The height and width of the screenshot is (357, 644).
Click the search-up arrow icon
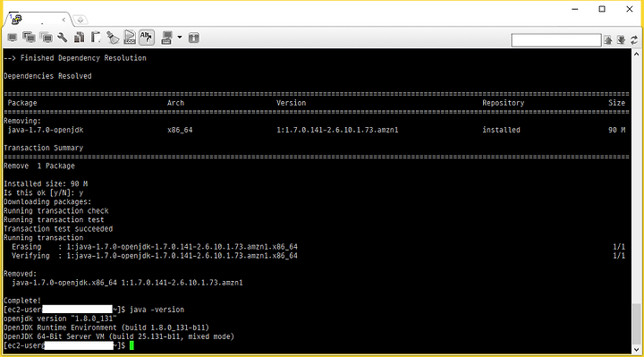608,40
